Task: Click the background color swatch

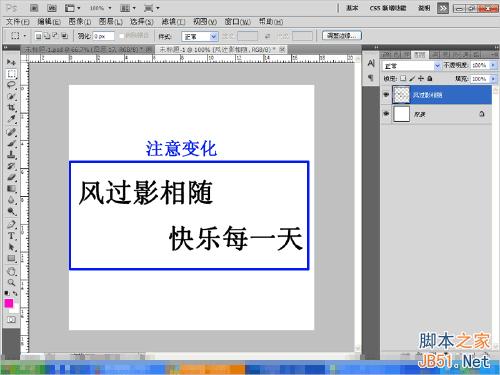Action: 15,309
